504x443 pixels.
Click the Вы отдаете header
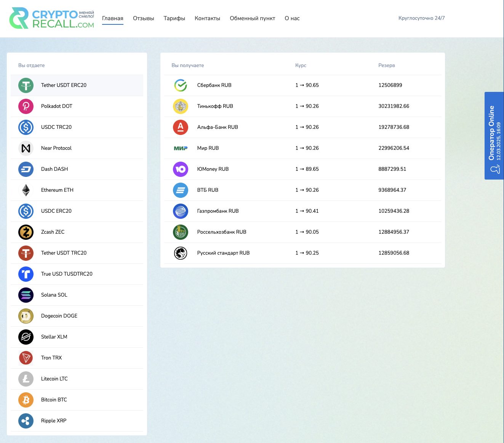pyautogui.click(x=32, y=66)
